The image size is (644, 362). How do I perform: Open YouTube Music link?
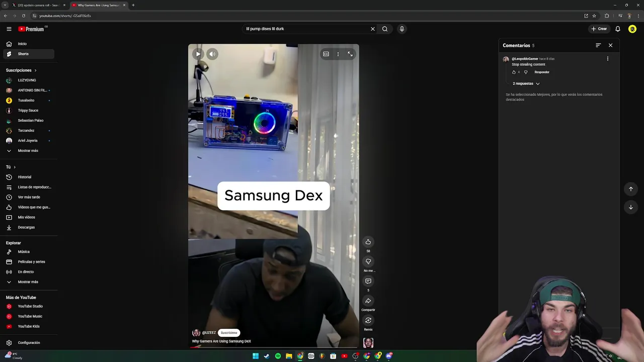tap(29, 316)
